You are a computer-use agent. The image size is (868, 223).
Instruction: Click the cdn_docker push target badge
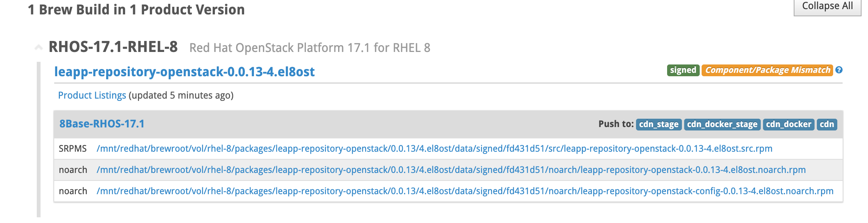tap(788, 124)
